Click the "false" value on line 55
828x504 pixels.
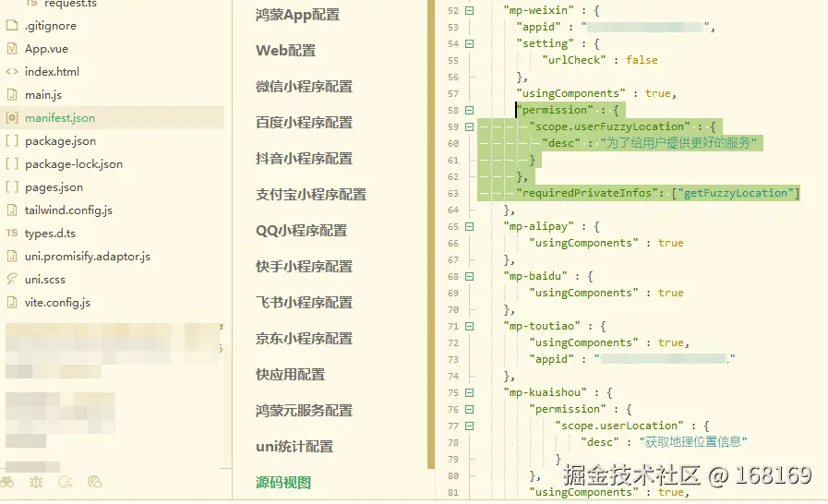point(642,60)
